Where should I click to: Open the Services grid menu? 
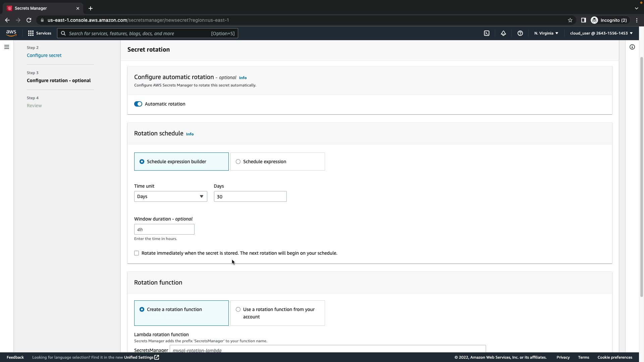40,33
